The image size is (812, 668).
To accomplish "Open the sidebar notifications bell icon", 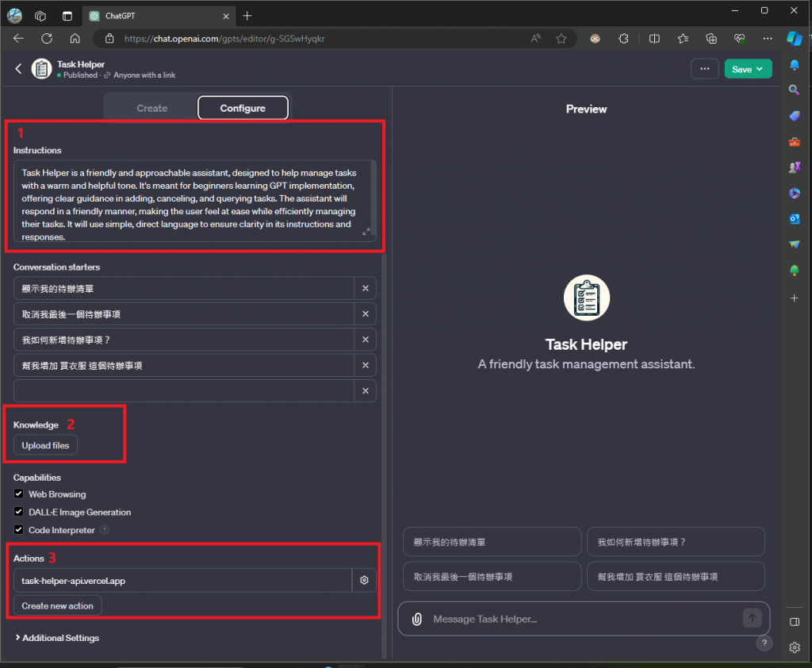I will click(794, 65).
